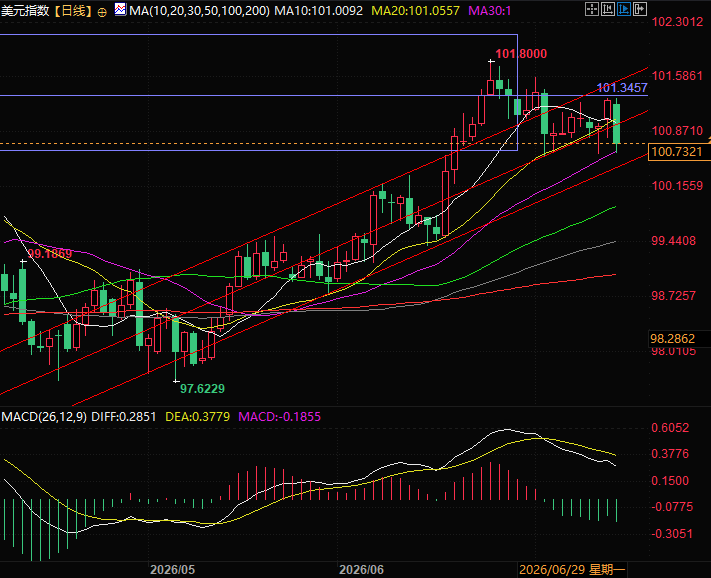711x578 pixels.
Task: Click the DEA:0.3779 label
Action: pyautogui.click(x=197, y=417)
